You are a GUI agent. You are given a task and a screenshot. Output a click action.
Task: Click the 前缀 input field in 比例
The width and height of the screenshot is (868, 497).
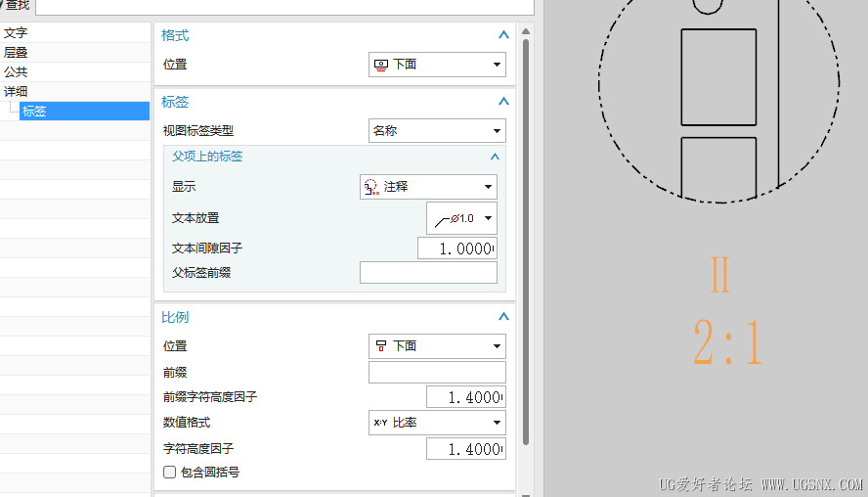[x=437, y=373]
